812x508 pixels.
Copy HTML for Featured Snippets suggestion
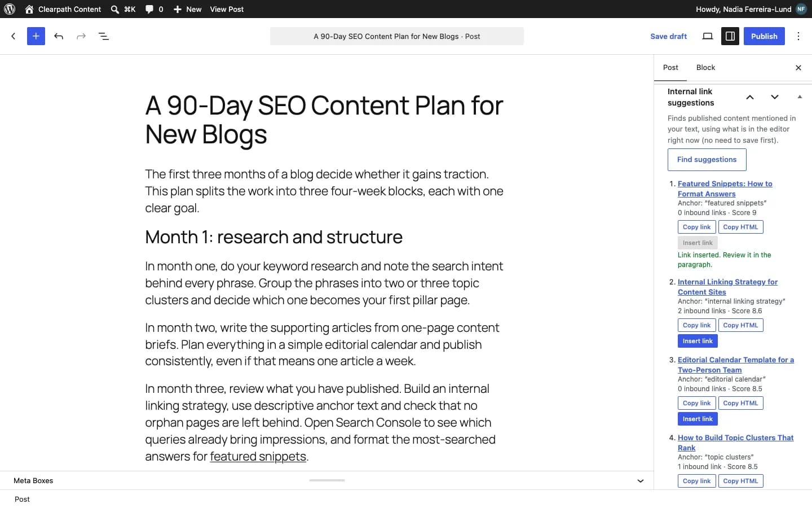(x=741, y=227)
